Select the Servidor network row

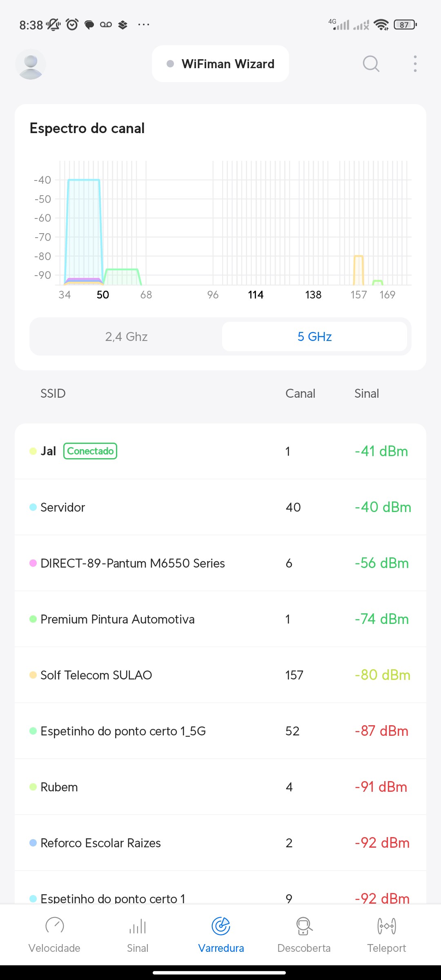coord(220,507)
